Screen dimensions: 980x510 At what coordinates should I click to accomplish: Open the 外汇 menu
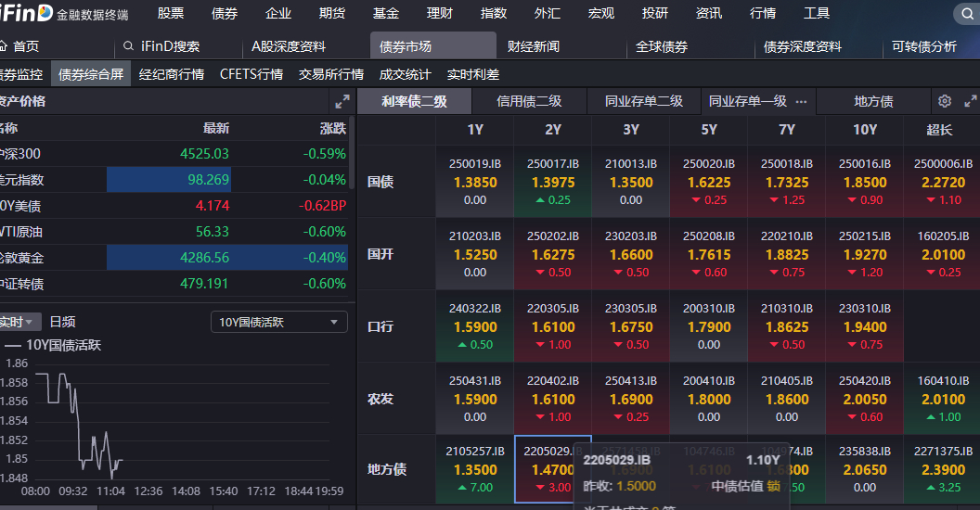(x=548, y=13)
